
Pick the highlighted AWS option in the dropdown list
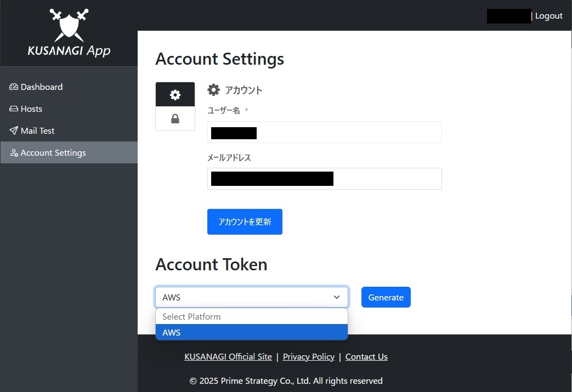tap(251, 332)
